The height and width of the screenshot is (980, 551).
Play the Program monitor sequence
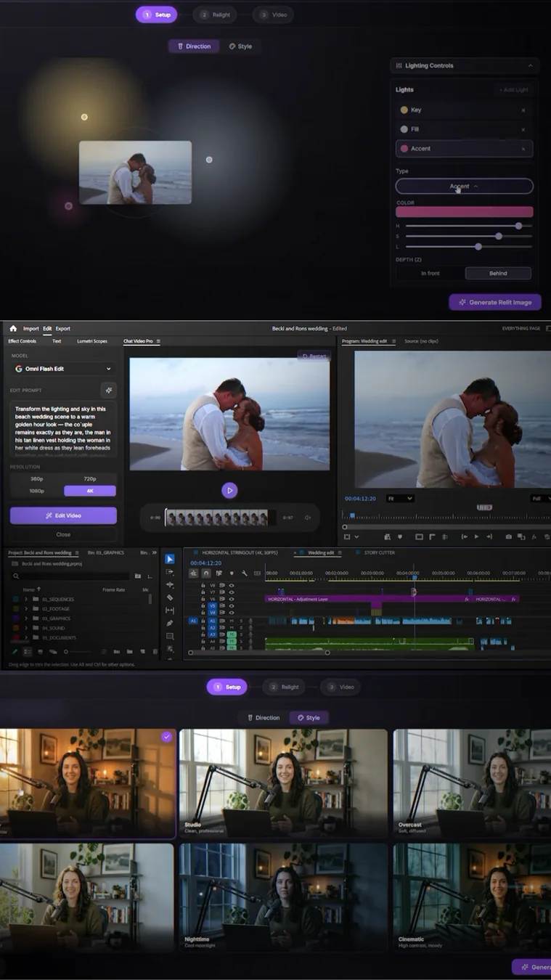pos(476,537)
